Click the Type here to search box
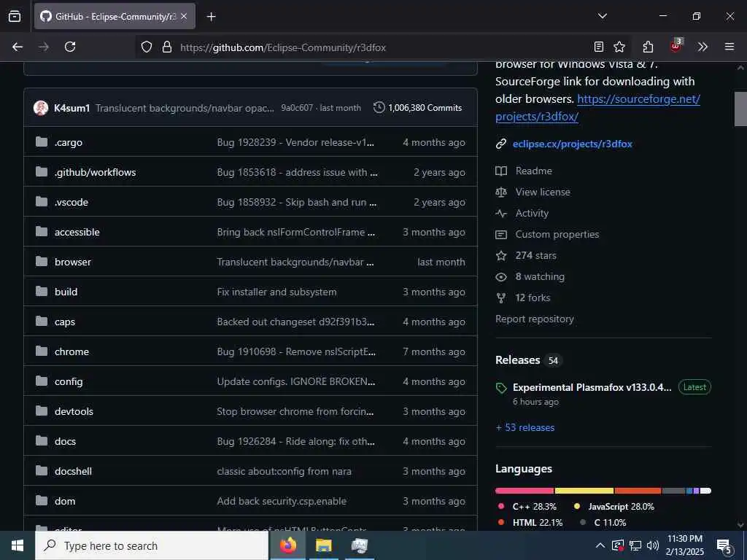 click(152, 545)
